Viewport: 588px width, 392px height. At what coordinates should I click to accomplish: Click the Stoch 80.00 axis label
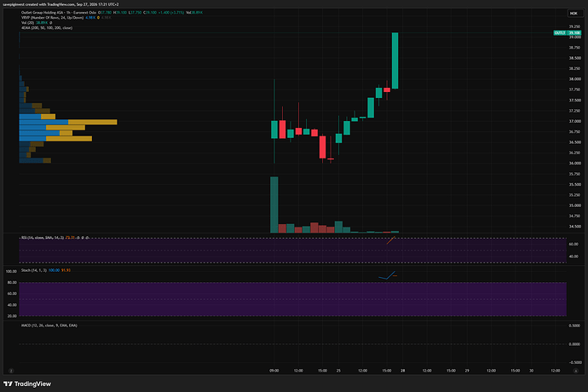[x=12, y=282]
